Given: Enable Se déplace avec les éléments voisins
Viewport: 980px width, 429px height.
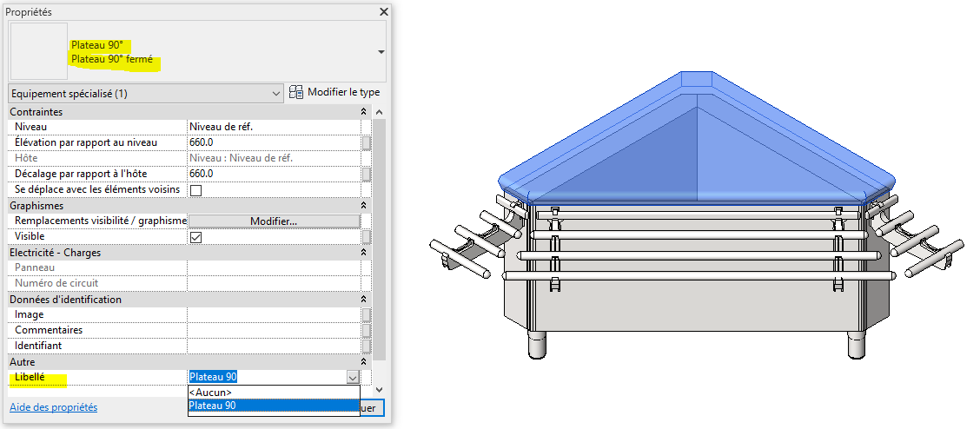Looking at the screenshot, I should [196, 190].
